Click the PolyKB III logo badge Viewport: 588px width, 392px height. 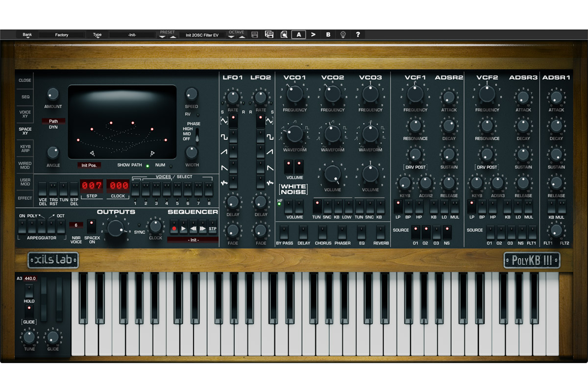pos(532,260)
